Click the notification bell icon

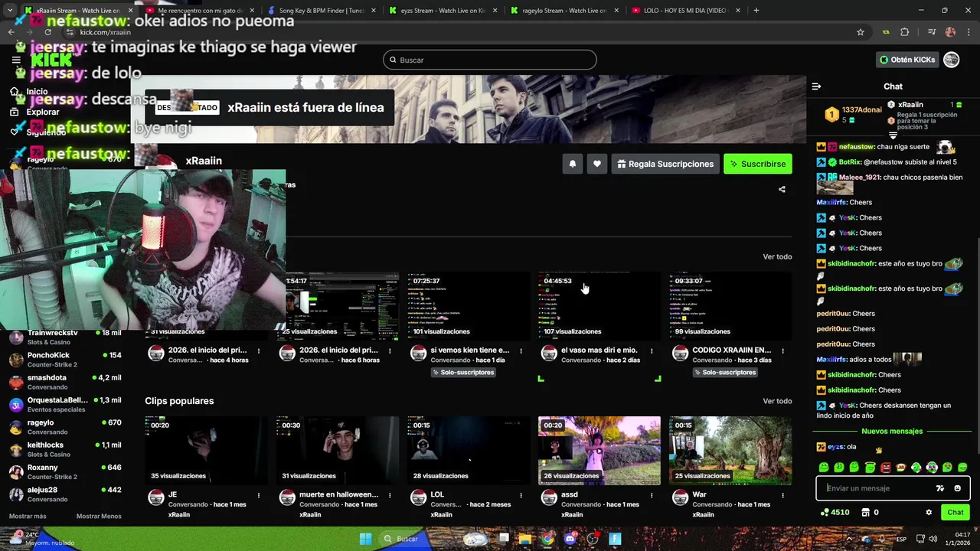click(x=572, y=164)
